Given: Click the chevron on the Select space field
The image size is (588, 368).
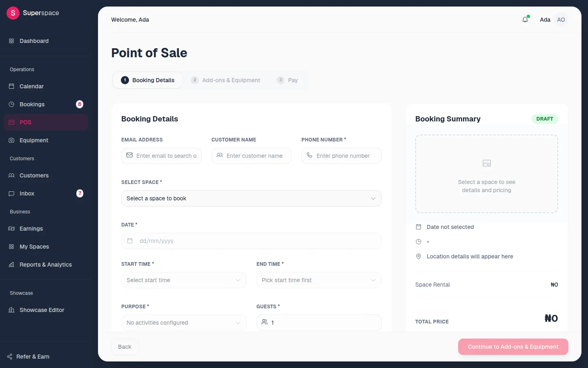Looking at the screenshot, I should coord(373,199).
